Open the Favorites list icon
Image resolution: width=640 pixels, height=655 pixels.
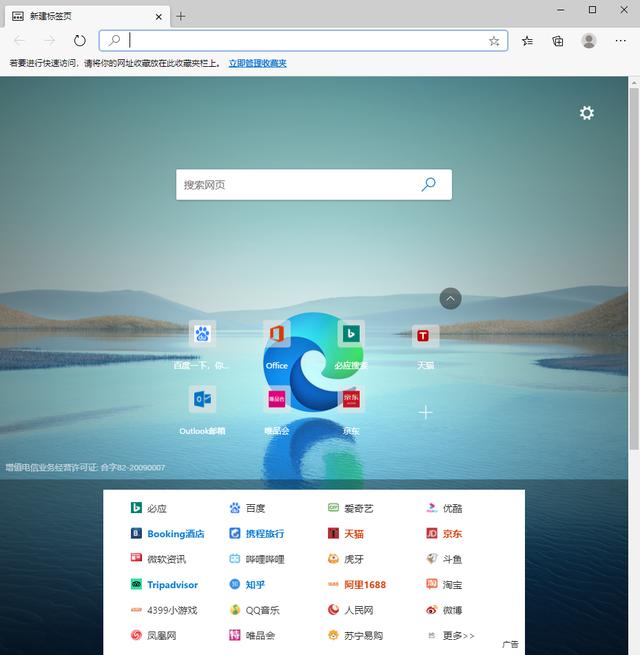527,41
